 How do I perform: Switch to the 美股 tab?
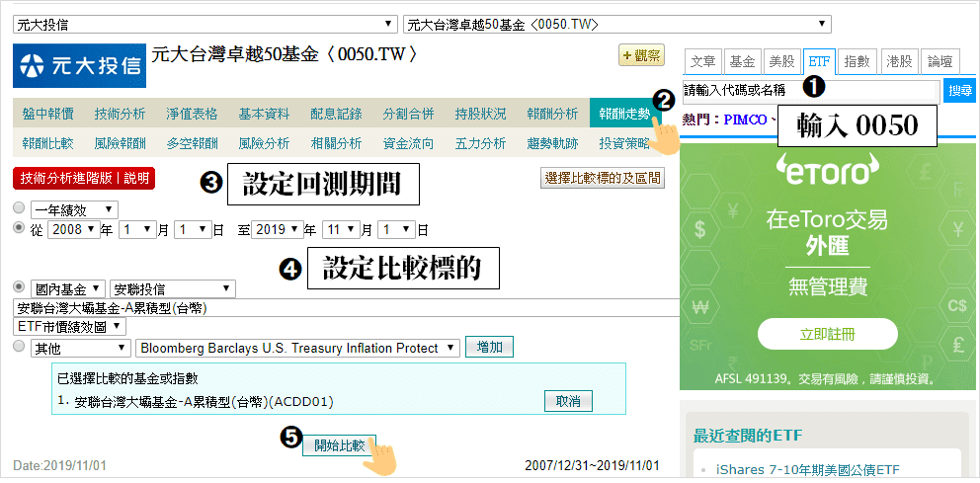[781, 61]
